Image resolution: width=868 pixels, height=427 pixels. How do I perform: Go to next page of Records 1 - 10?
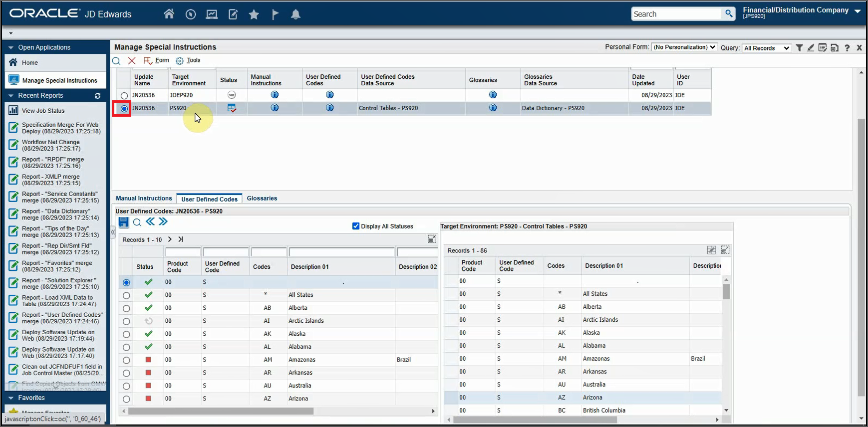pos(170,239)
